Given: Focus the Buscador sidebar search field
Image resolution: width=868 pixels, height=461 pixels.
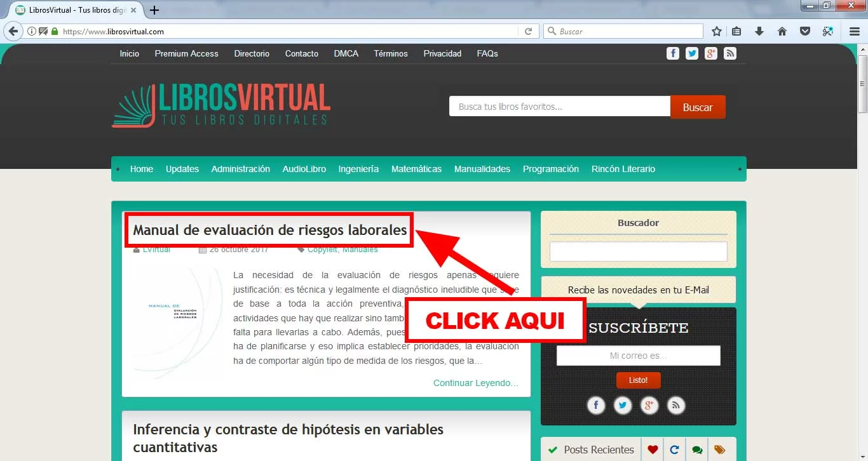Looking at the screenshot, I should (639, 251).
